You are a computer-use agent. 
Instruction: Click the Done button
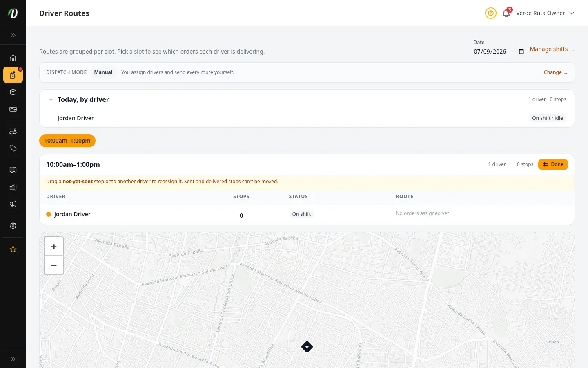[553, 164]
